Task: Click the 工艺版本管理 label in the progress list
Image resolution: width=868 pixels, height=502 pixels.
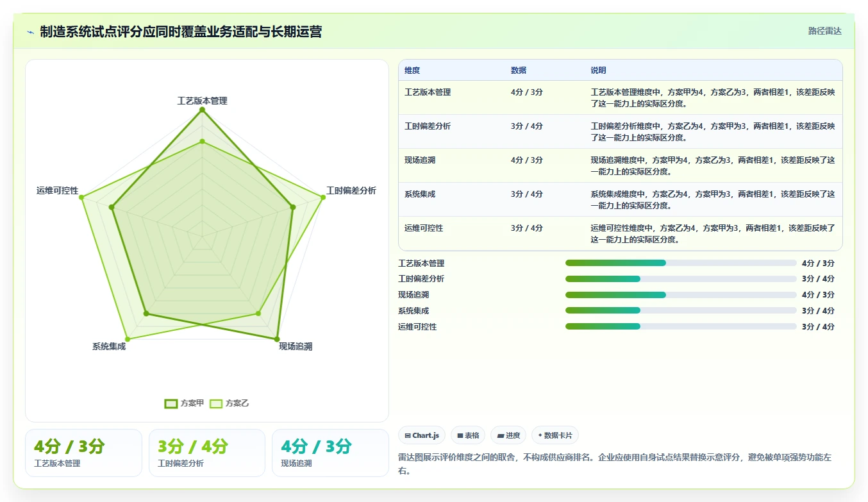Action: [421, 264]
